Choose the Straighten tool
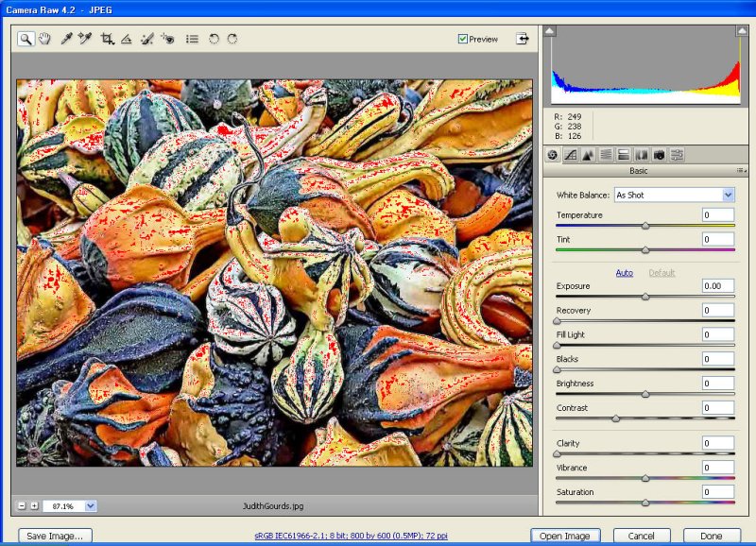 pyautogui.click(x=127, y=39)
